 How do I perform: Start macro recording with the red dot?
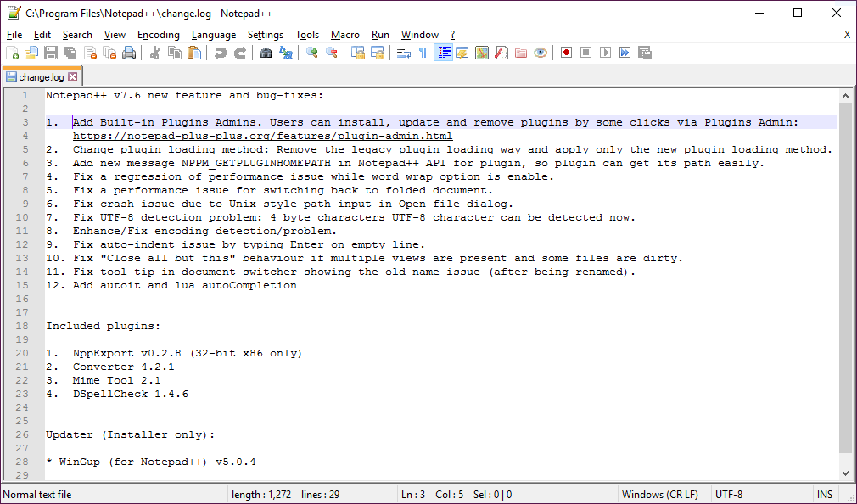566,53
